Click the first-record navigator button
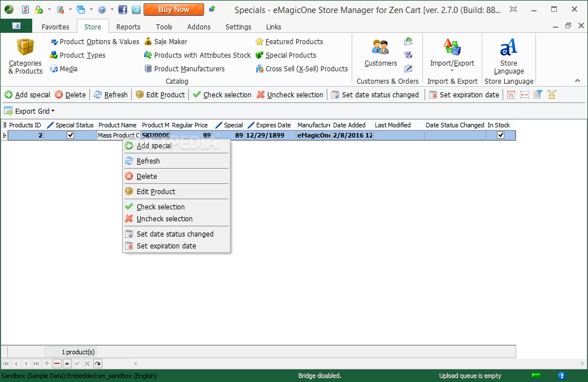588x382 pixels. pos(6,364)
